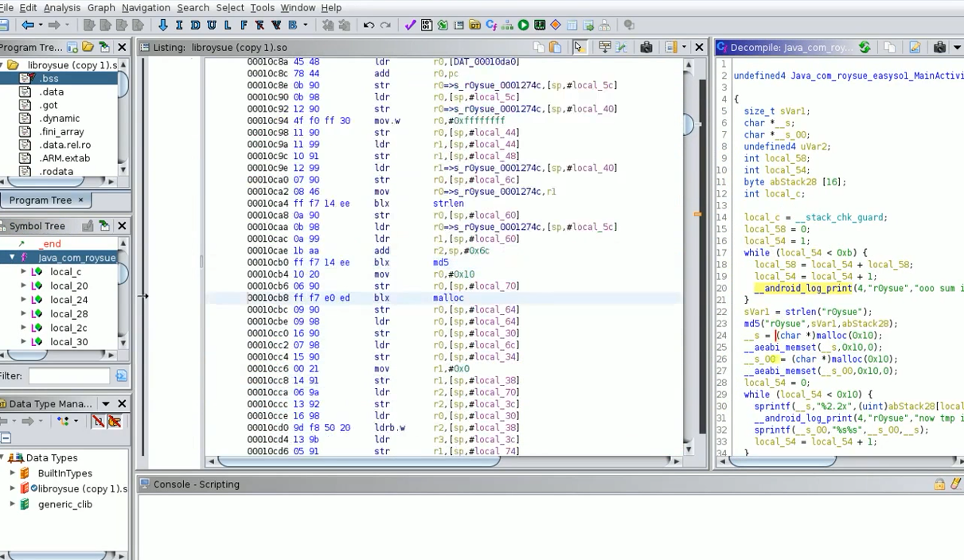
Task: Click the down arrow next-instruction navigation icon
Action: (163, 25)
